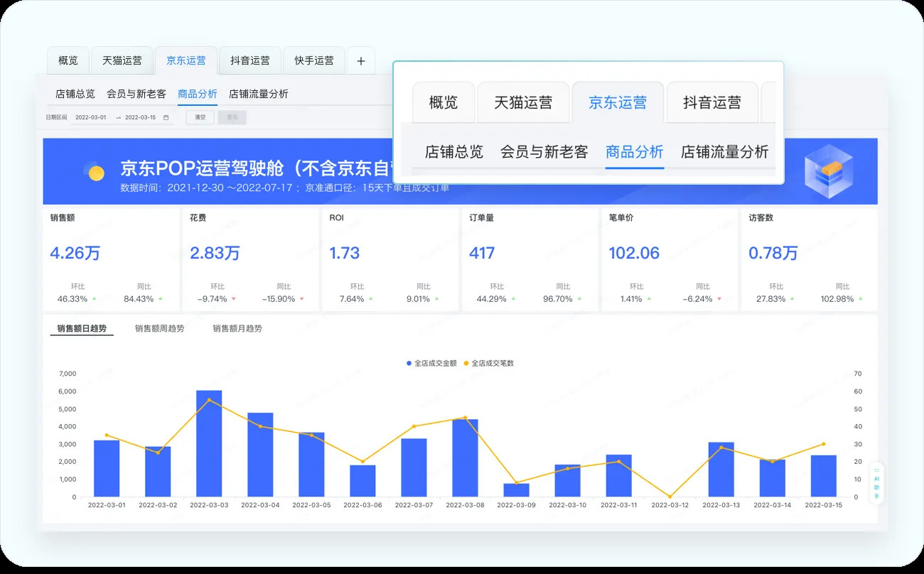Click the blue bar for 2022-03-03
Screen dimensions: 924x574
pyautogui.click(x=209, y=443)
